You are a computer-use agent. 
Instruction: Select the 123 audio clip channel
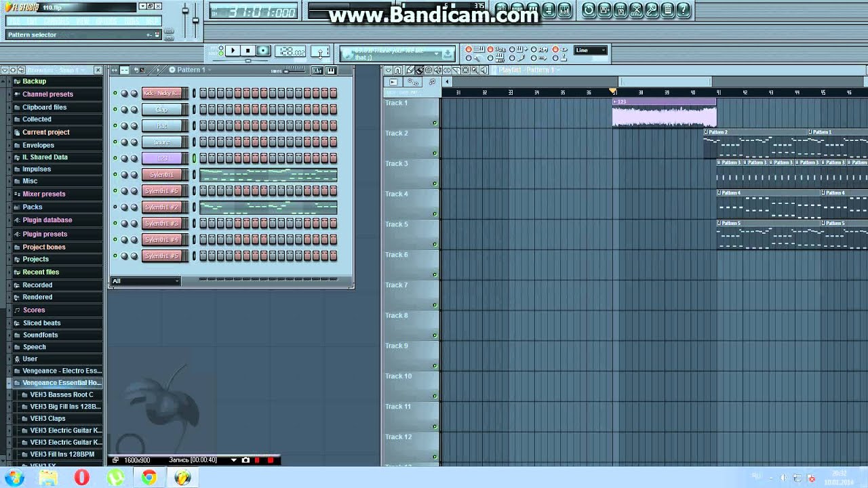point(161,158)
